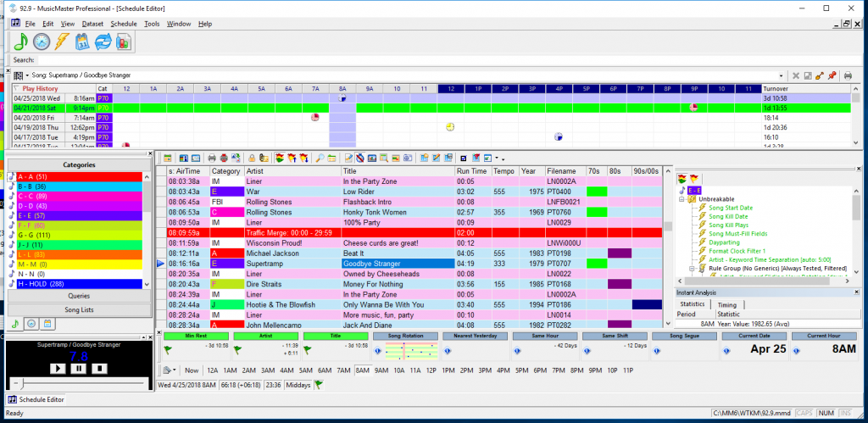Open the Song Lists panel button

click(x=79, y=309)
